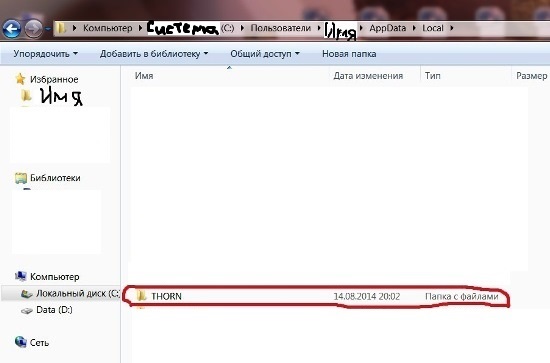This screenshot has width=550, height=363.
Task: Select Локальный диск (C:) in sidebar
Action: [x=78, y=293]
